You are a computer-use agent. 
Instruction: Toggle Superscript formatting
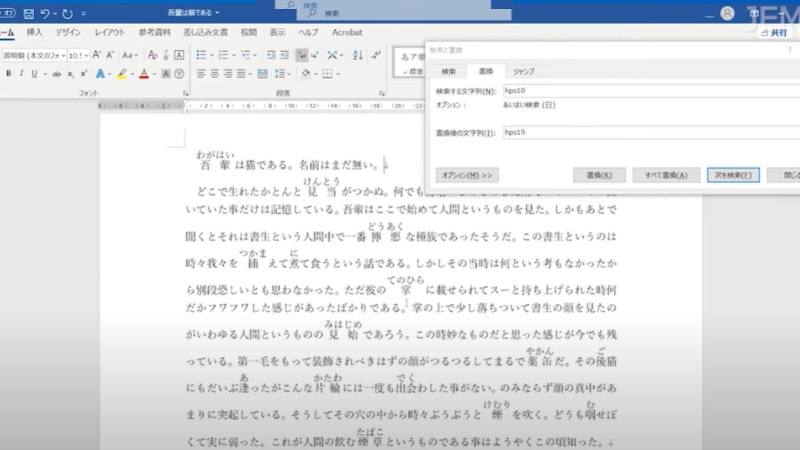click(84, 74)
